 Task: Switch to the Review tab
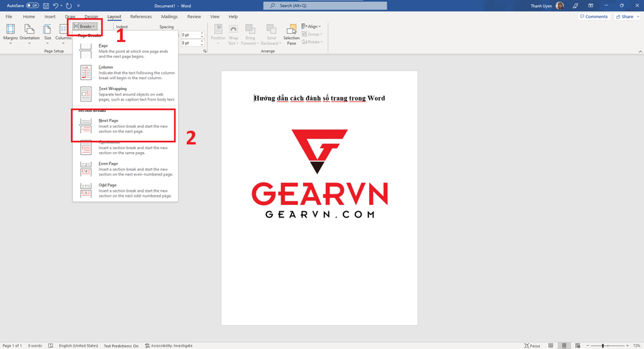[194, 17]
